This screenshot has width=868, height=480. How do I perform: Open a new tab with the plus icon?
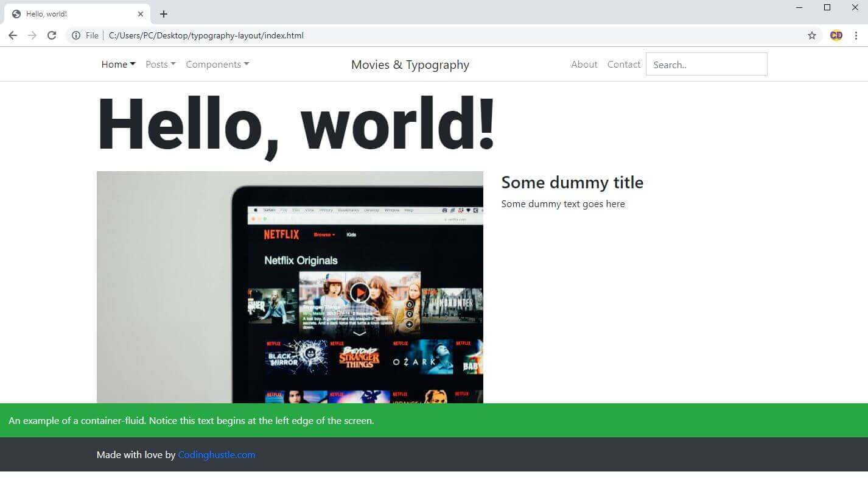pos(163,14)
